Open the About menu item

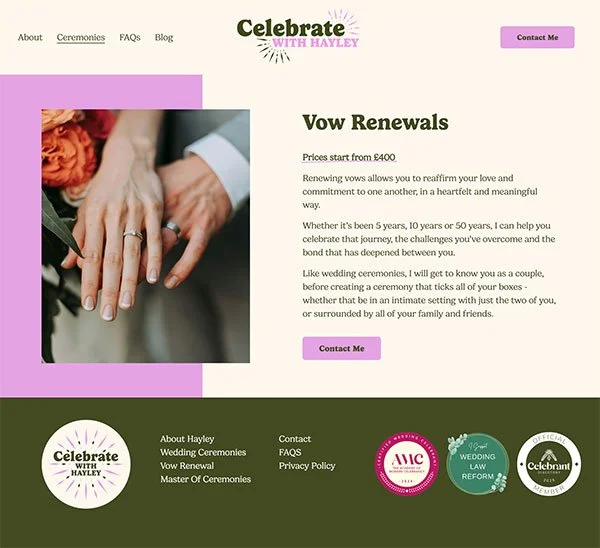click(30, 38)
